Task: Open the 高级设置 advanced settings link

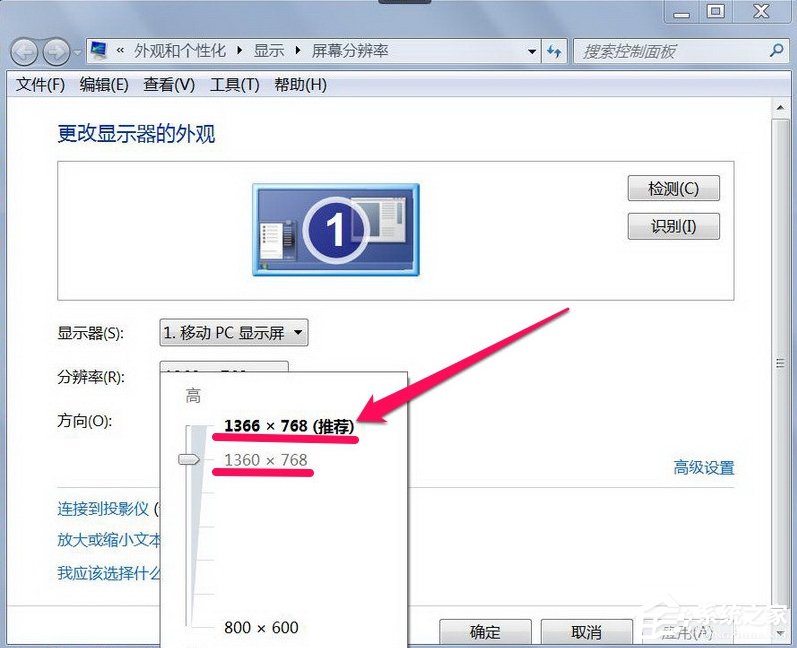Action: click(x=703, y=467)
